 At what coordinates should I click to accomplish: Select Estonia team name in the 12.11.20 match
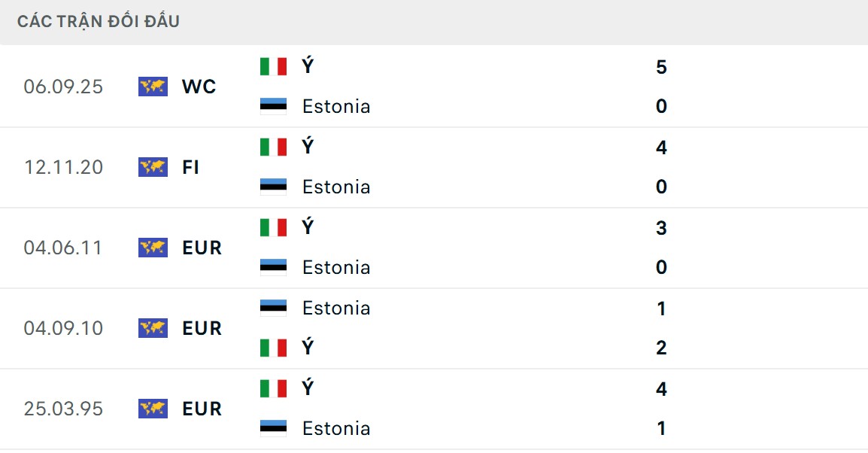click(x=336, y=187)
